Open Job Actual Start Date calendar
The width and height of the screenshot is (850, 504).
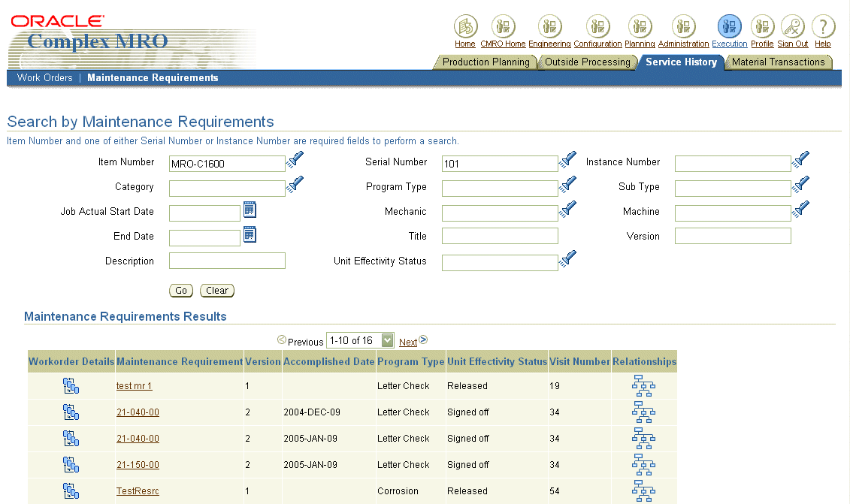tap(250, 210)
